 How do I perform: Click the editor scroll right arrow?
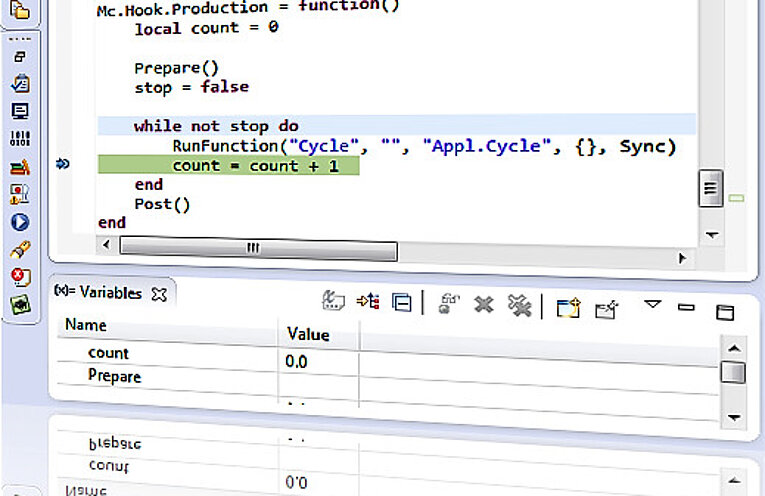[x=682, y=257]
